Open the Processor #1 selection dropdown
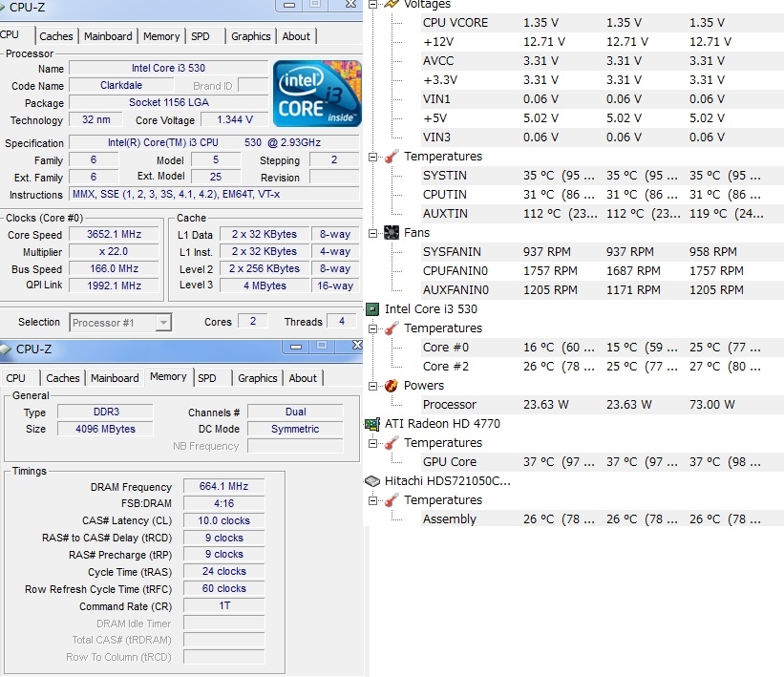The height and width of the screenshot is (677, 784). click(x=163, y=323)
